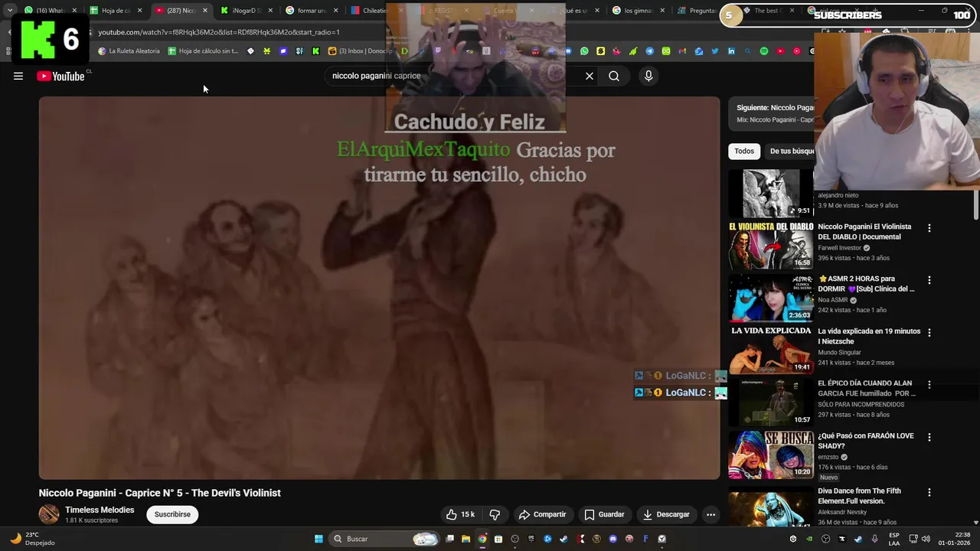
Task: Subscribe using the Suscribirse button
Action: [172, 514]
